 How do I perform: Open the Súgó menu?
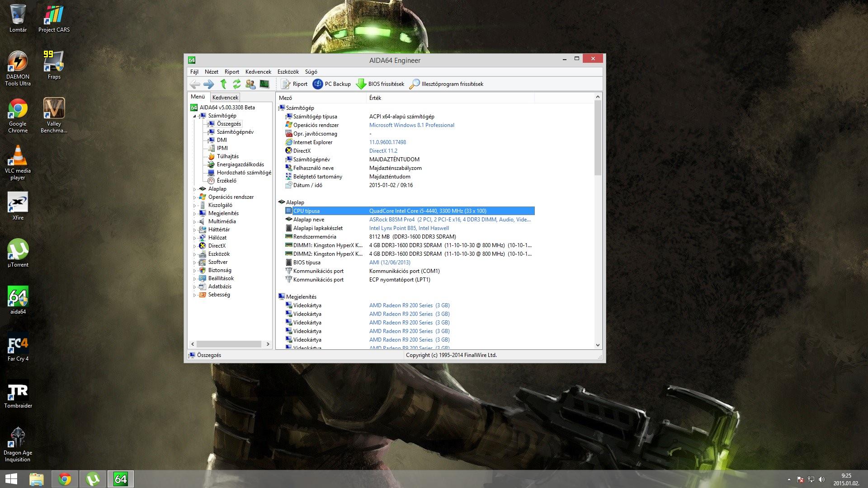coord(311,72)
